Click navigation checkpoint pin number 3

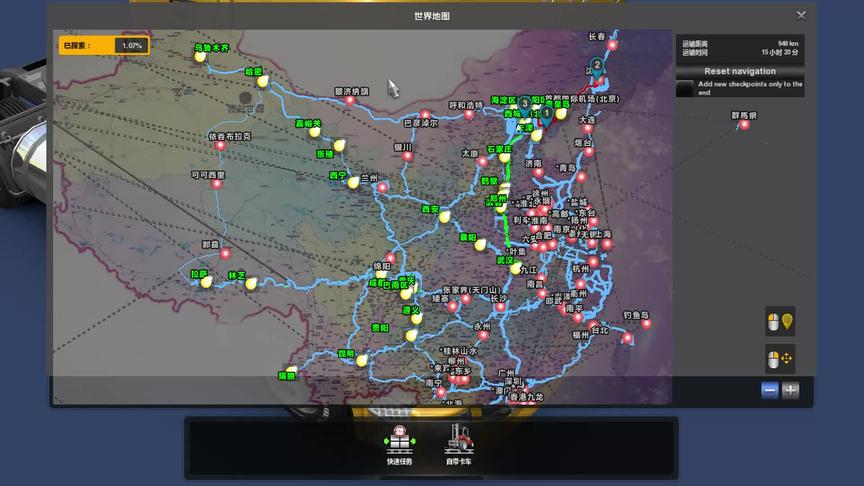pyautogui.click(x=525, y=105)
